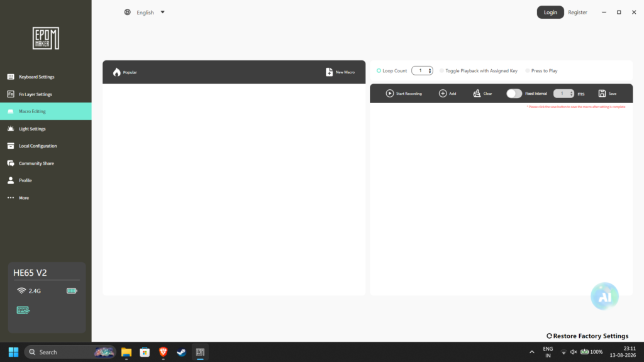Minimize the Epomaker window

tap(604, 13)
